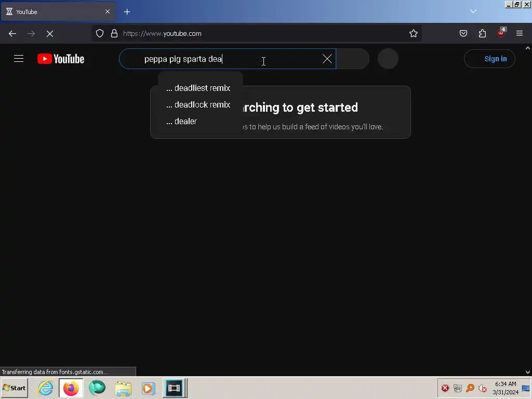The height and width of the screenshot is (399, 532).
Task: Go back with the browser back arrow
Action: pyautogui.click(x=12, y=34)
